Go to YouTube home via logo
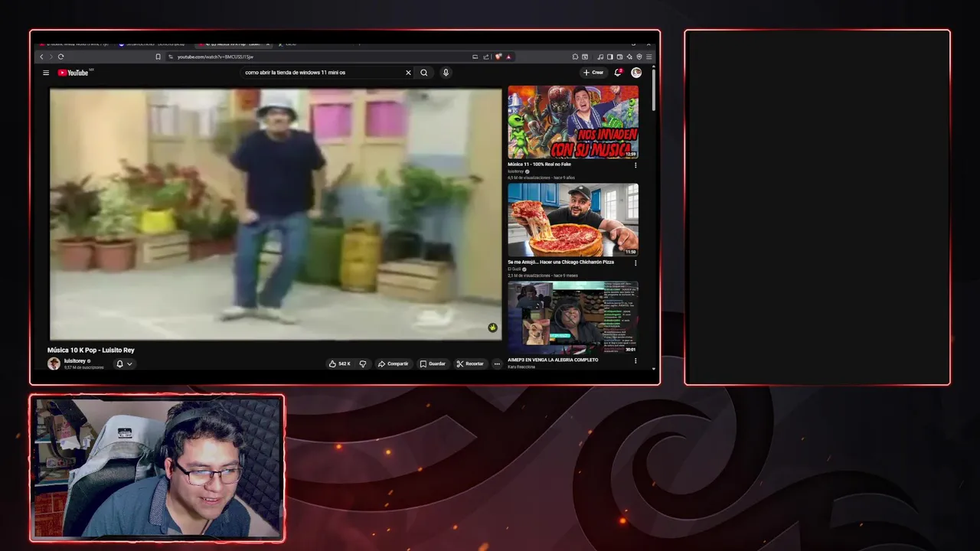 click(x=74, y=73)
